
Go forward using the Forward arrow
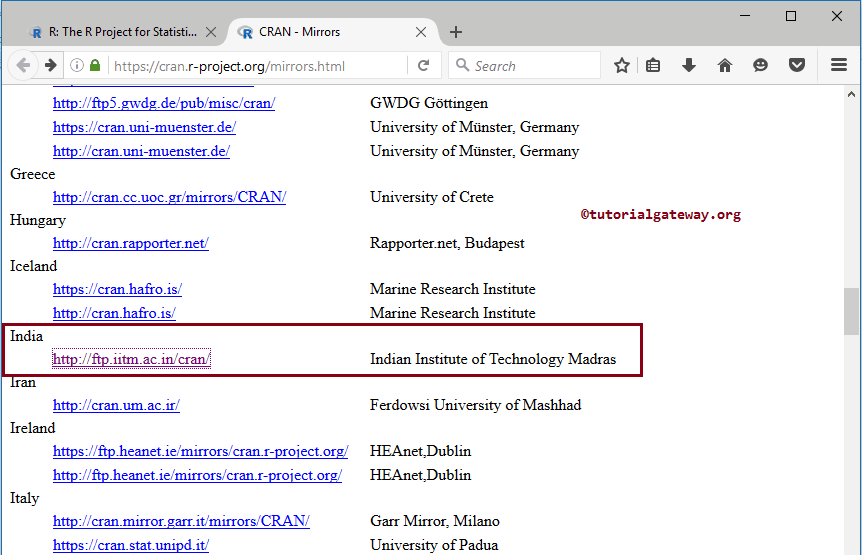[x=51, y=65]
